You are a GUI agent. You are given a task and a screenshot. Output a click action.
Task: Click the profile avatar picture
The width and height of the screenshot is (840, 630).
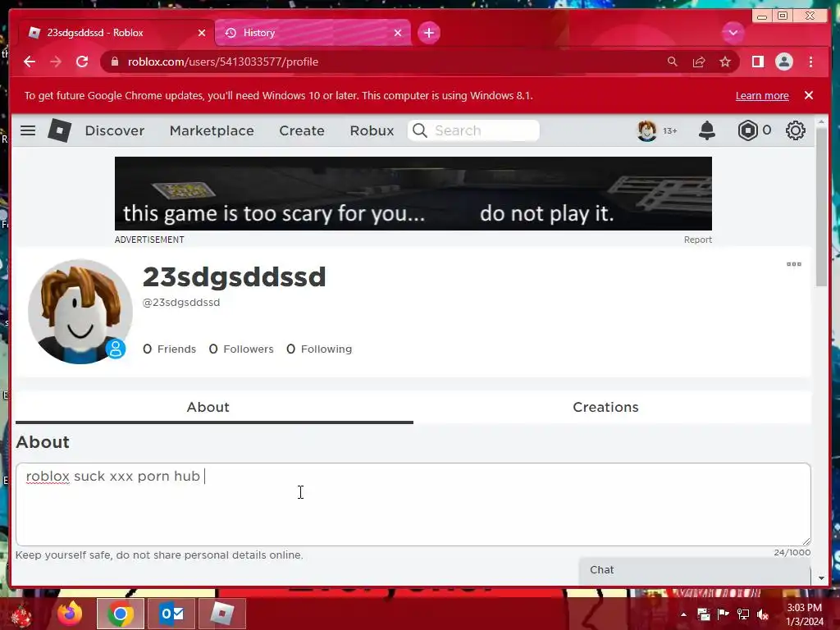(x=80, y=311)
